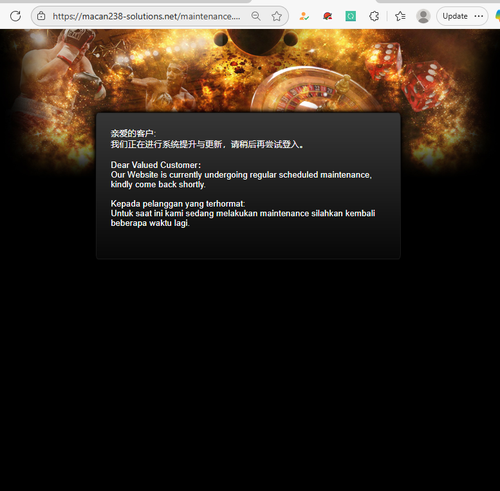Open the zoom magnifier in address bar
This screenshot has height=491, width=500.
[x=256, y=16]
